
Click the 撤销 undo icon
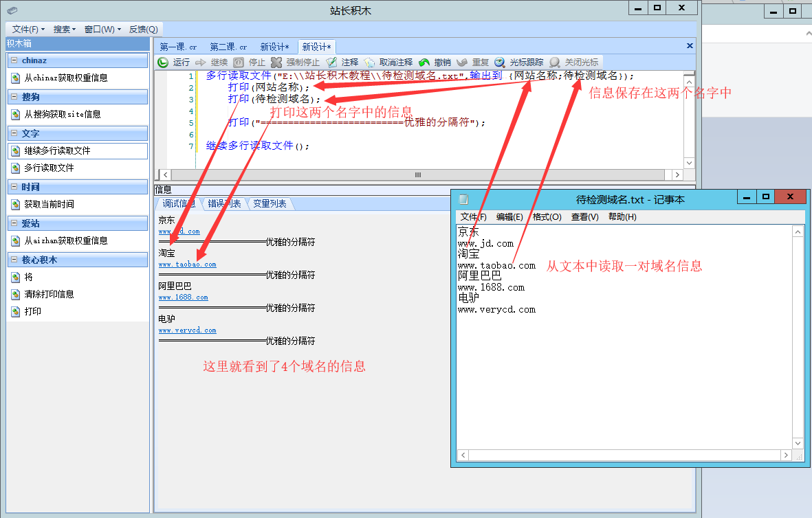pyautogui.click(x=424, y=63)
